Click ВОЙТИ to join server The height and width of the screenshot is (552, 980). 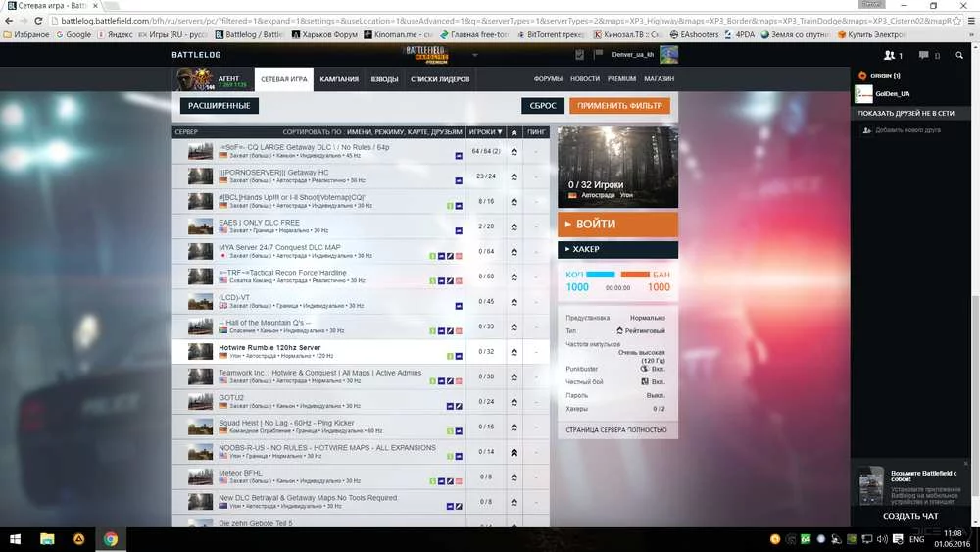[x=617, y=224]
